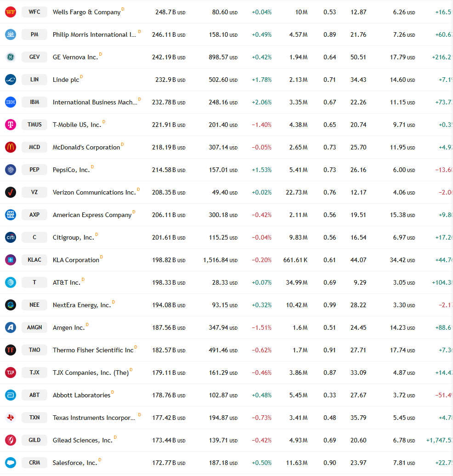Click the Philip Morris logo icon
Viewport: 453px width, 476px height.
pos(11,34)
